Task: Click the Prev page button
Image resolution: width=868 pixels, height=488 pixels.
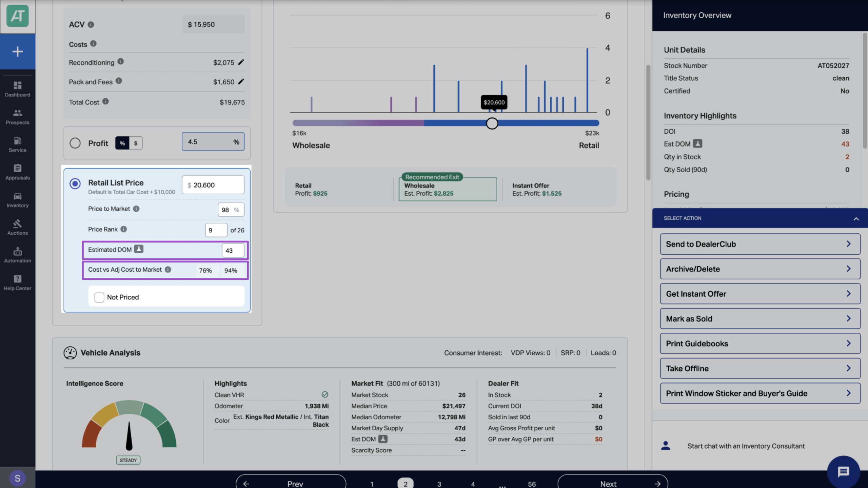Action: point(291,482)
